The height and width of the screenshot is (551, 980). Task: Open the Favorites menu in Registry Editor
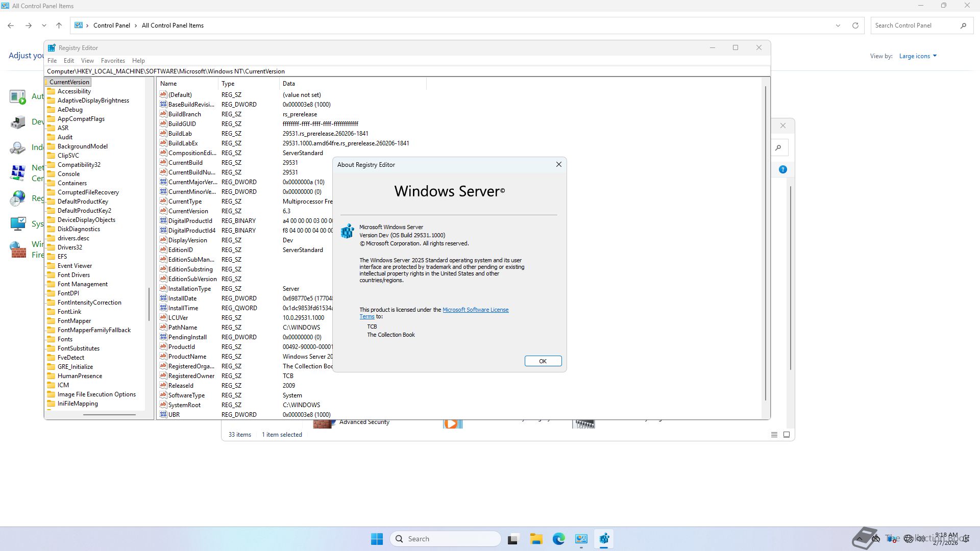pos(113,60)
